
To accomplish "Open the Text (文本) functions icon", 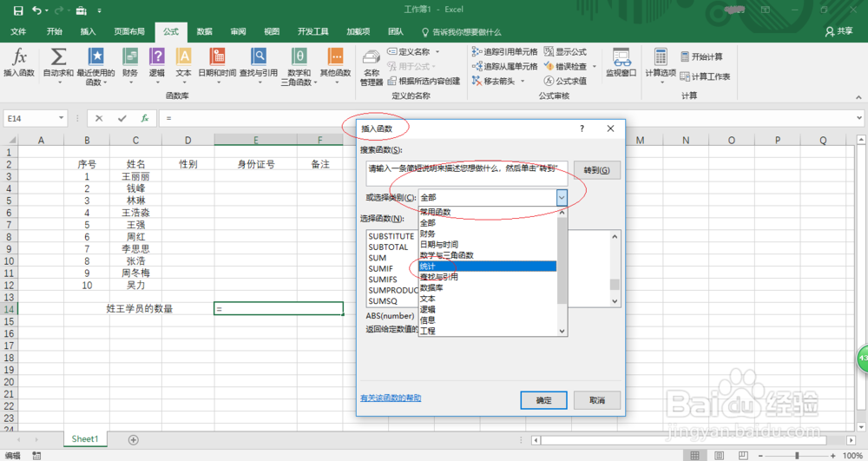I will pos(183,57).
